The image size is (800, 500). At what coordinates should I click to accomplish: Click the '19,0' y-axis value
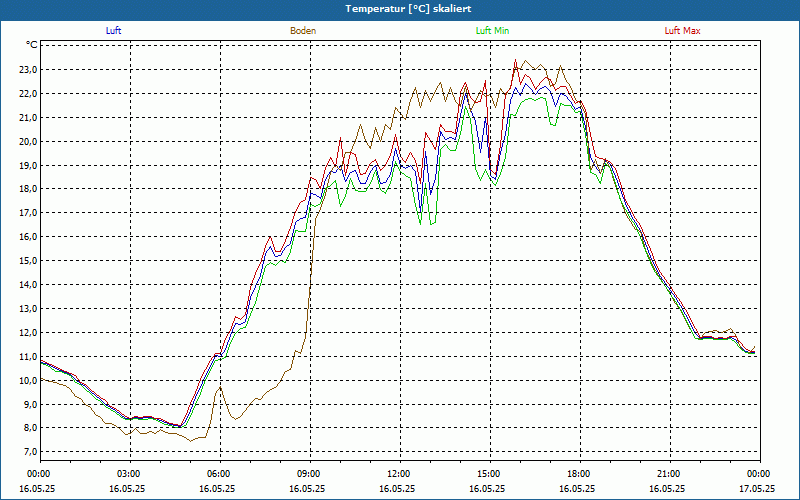click(28, 166)
